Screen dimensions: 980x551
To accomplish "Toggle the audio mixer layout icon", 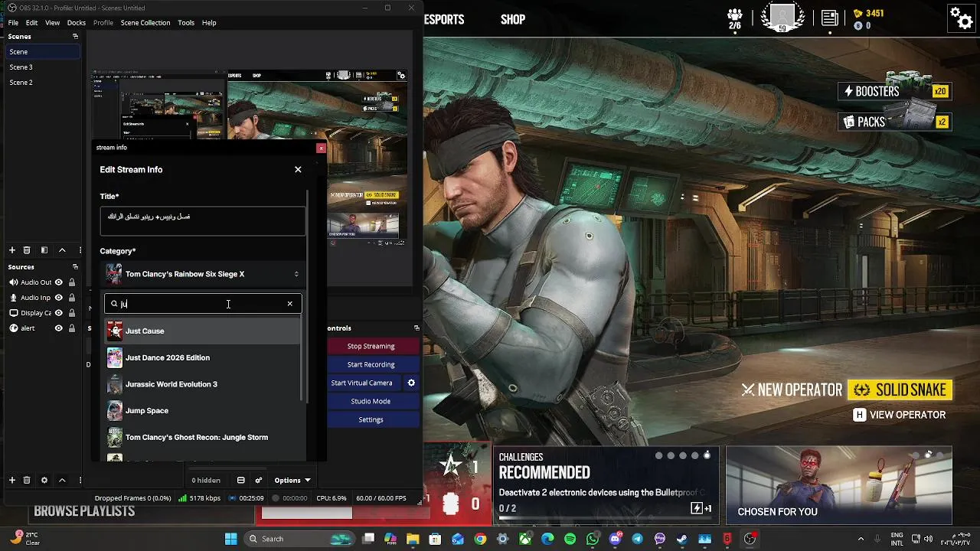I will [240, 481].
